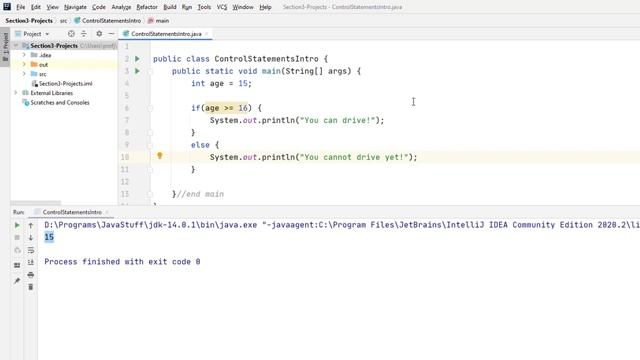Open the Tools menu
This screenshot has height=360, width=640.
coord(204,7)
